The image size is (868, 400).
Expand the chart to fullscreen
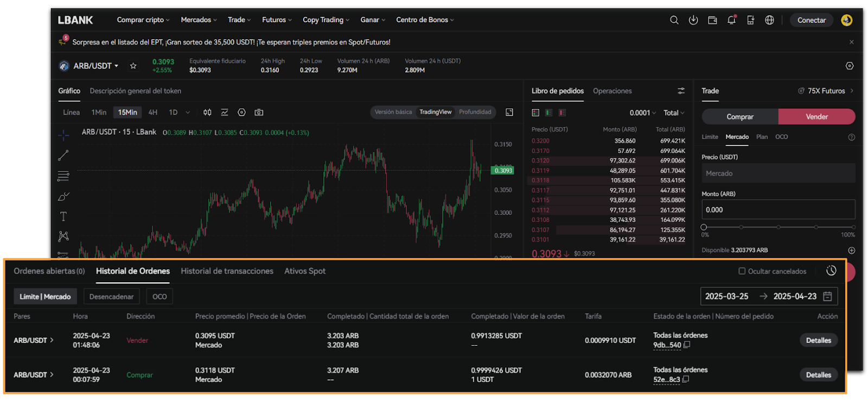point(509,112)
